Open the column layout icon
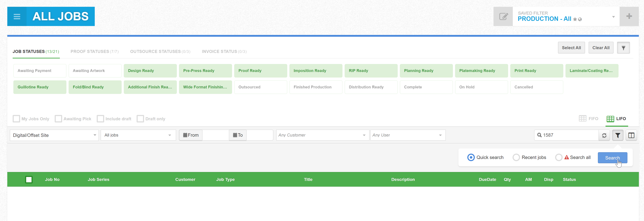 point(631,135)
